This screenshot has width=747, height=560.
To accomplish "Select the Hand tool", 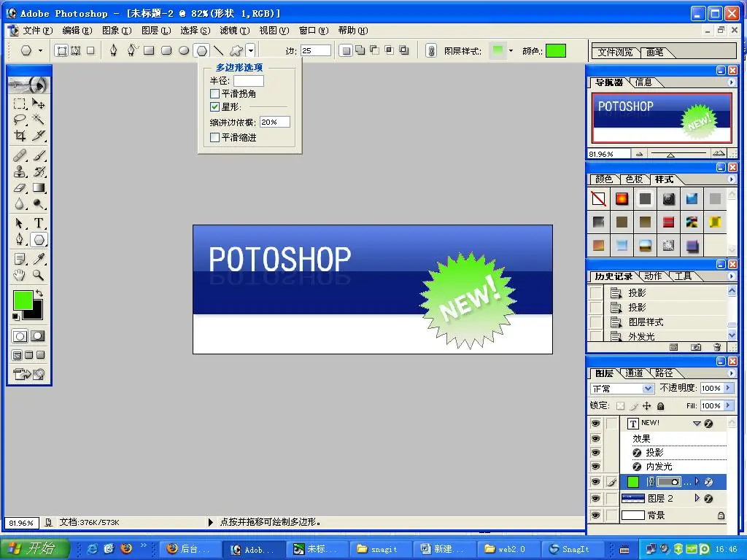I will coord(20,275).
